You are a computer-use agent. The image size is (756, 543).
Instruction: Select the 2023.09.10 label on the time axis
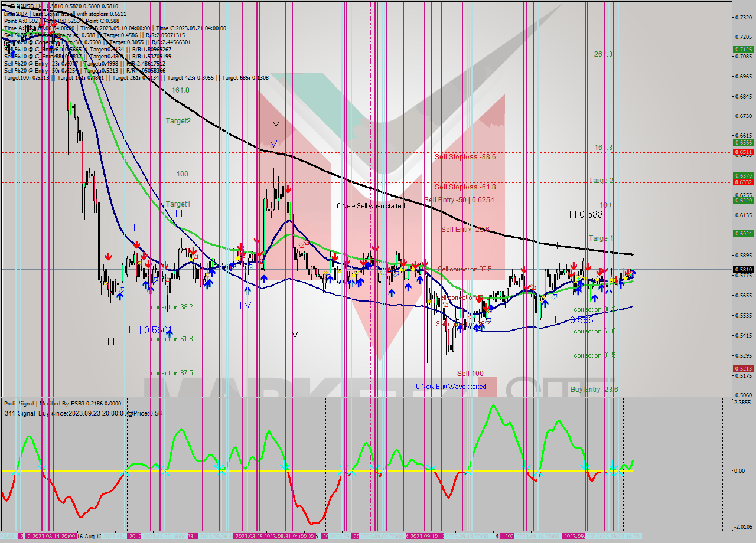tap(424, 537)
